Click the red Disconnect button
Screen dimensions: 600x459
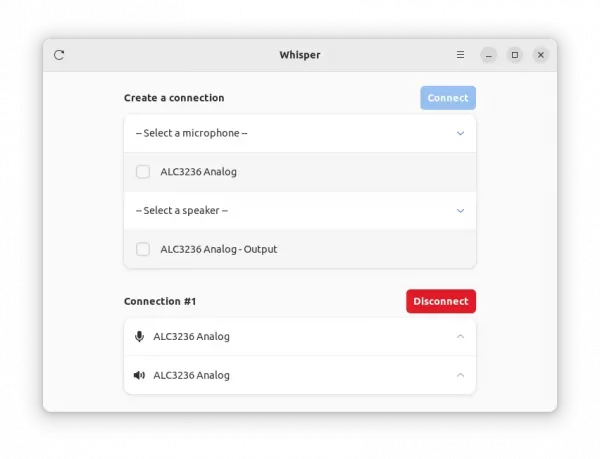pyautogui.click(x=441, y=301)
